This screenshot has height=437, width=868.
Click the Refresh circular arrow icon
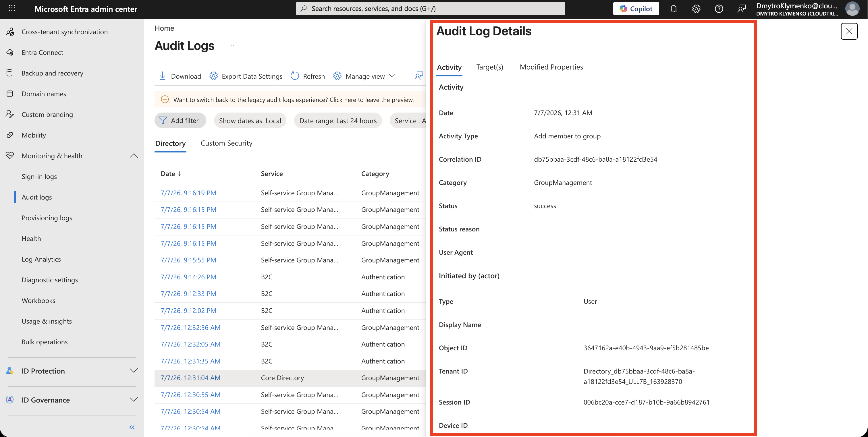point(295,76)
